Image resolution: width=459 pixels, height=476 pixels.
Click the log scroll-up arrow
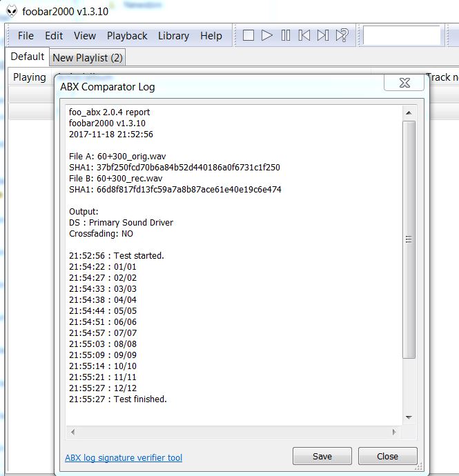[x=409, y=113]
